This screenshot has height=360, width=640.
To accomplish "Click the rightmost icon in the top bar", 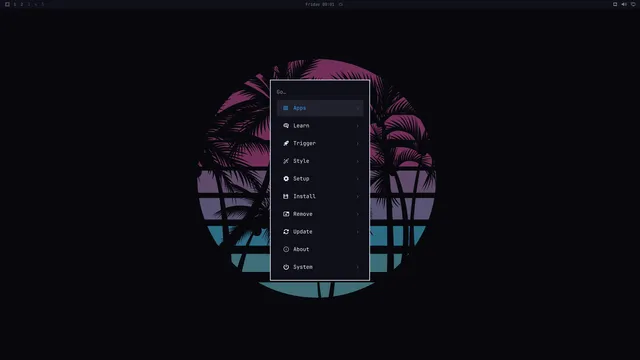I will coord(633,4).
